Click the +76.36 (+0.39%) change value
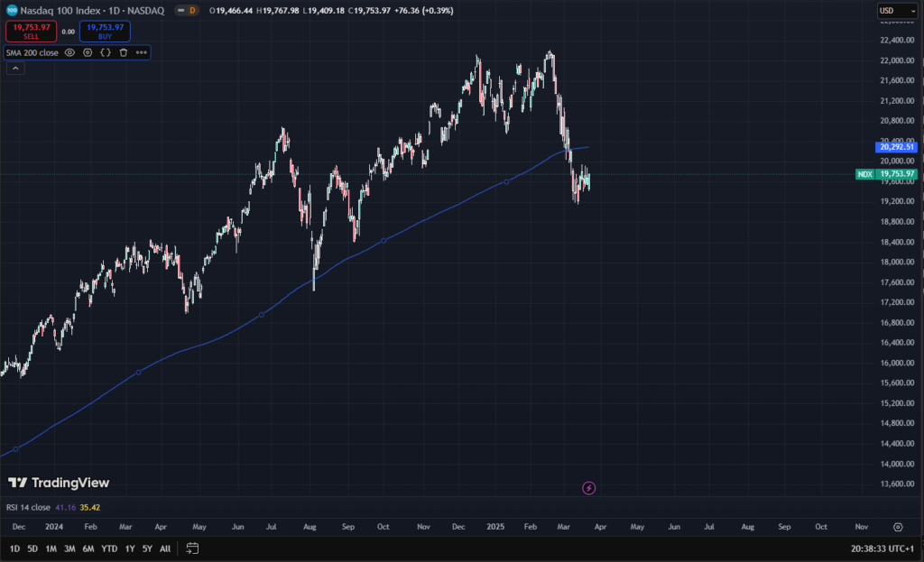 pyautogui.click(x=423, y=11)
